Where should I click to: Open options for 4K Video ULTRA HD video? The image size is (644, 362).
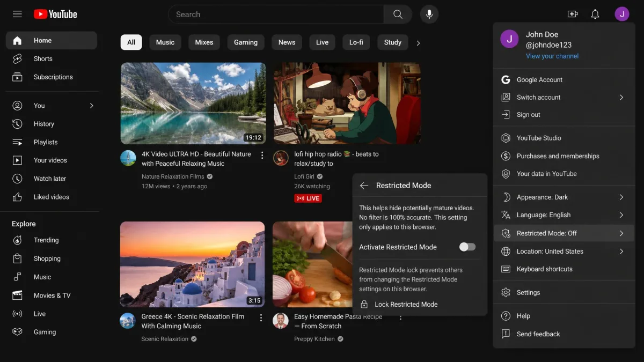coord(262,155)
